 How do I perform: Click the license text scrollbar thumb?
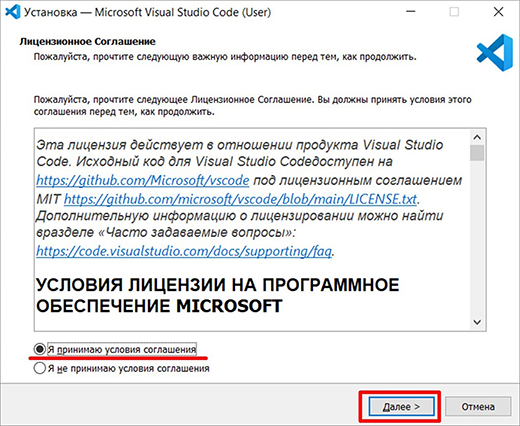(477, 153)
